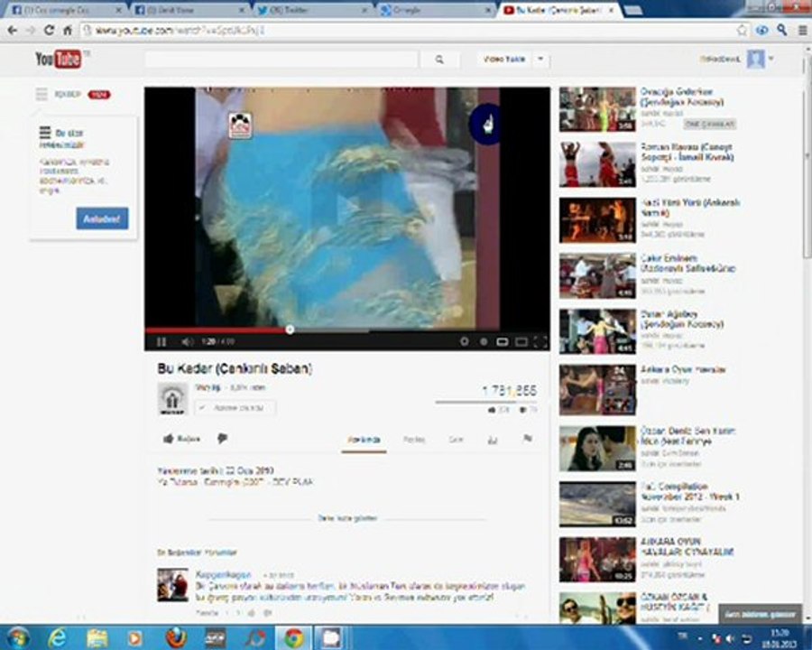Image resolution: width=812 pixels, height=650 pixels.
Task: Select the Hakkında tab under the video
Action: coord(364,440)
